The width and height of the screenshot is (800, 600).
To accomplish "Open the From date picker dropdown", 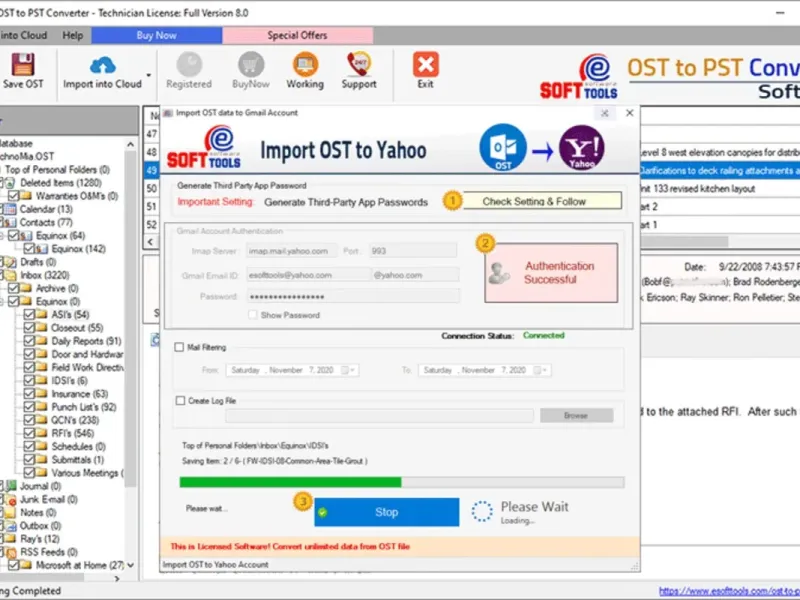I will click(x=353, y=370).
